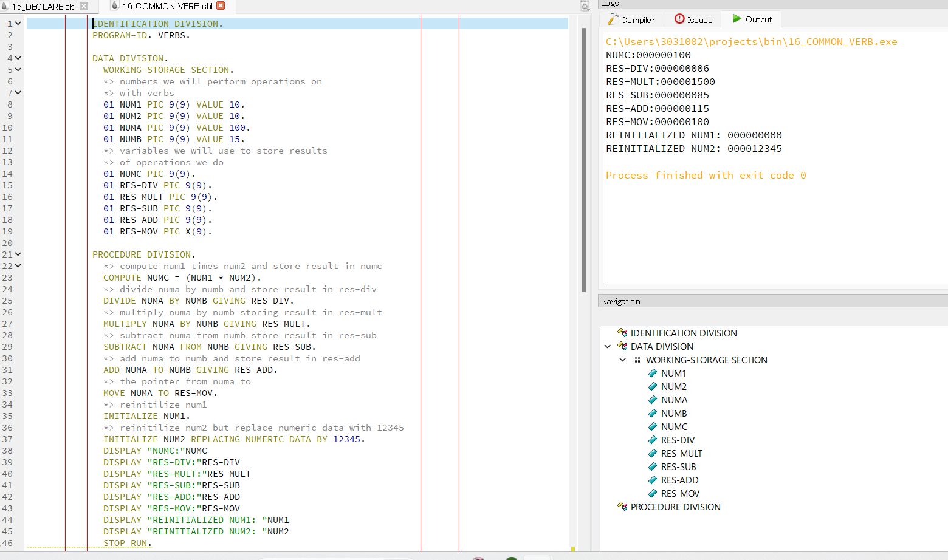Click the recycle bin dropdown icon above the editor
The height and width of the screenshot is (560, 948).
click(x=585, y=5)
